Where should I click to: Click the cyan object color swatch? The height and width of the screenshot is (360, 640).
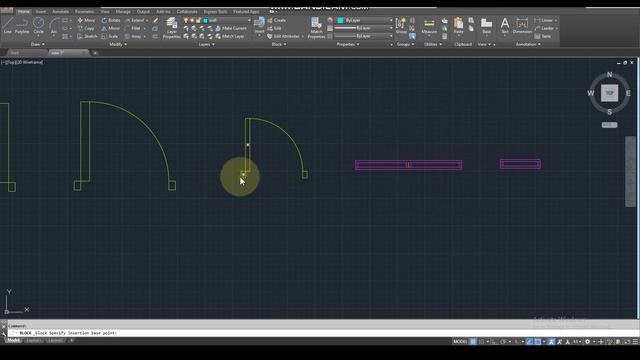340,20
